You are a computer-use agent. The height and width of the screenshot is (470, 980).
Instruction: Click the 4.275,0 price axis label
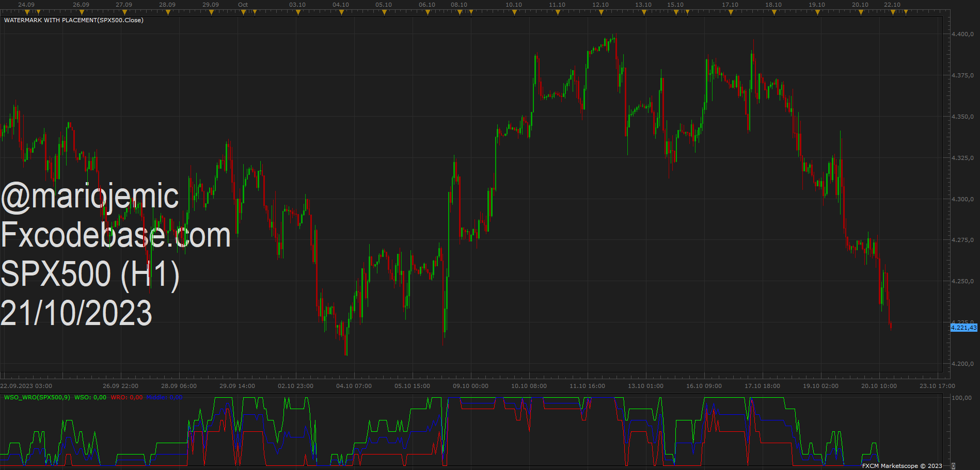[x=962, y=240]
